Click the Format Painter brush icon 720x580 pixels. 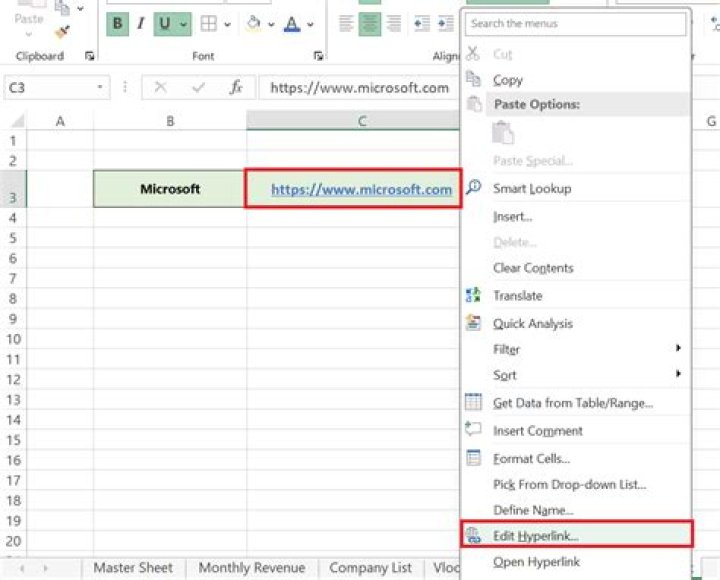click(x=62, y=32)
